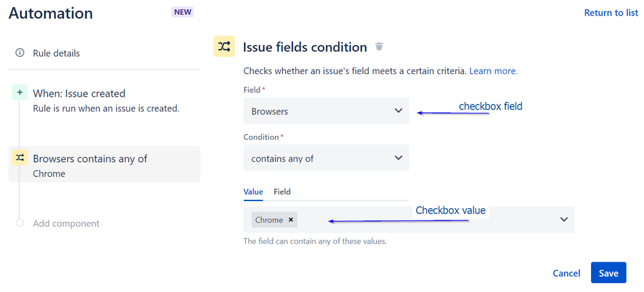Click the green plus trigger icon
The image size is (644, 292).
click(20, 93)
